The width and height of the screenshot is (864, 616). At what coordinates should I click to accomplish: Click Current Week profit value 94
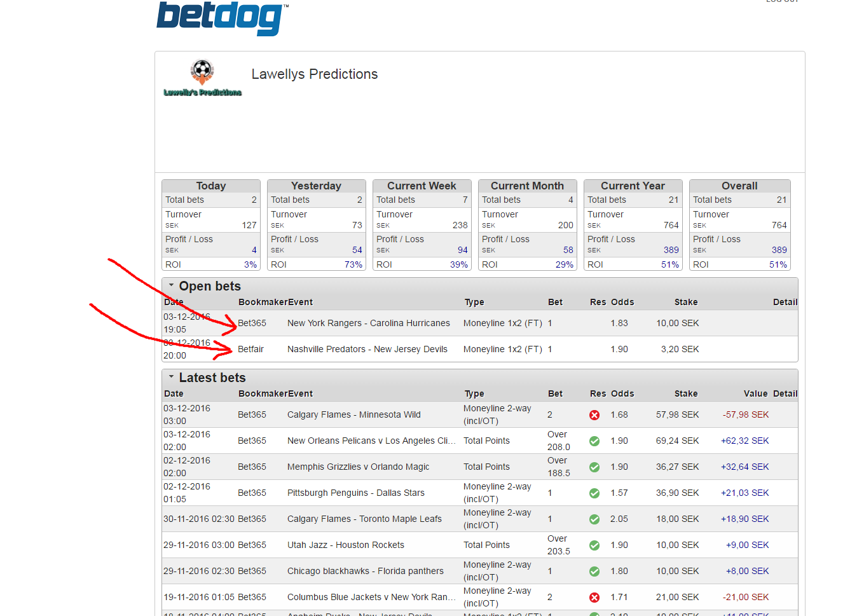[463, 250]
